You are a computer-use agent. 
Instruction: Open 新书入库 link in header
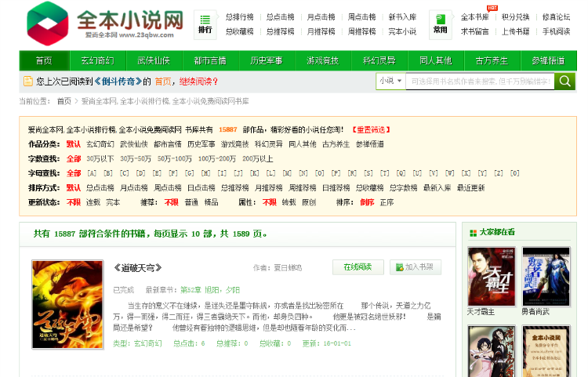tap(402, 17)
